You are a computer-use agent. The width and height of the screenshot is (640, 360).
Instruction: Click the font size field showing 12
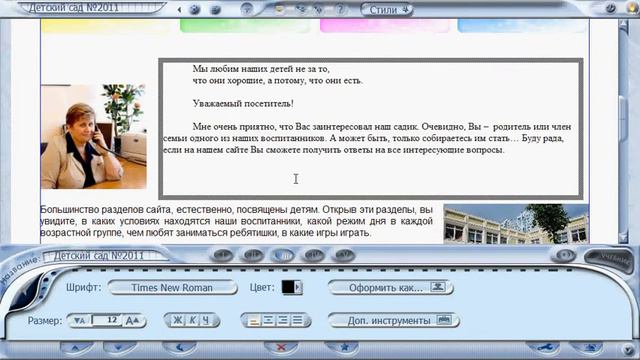107,320
